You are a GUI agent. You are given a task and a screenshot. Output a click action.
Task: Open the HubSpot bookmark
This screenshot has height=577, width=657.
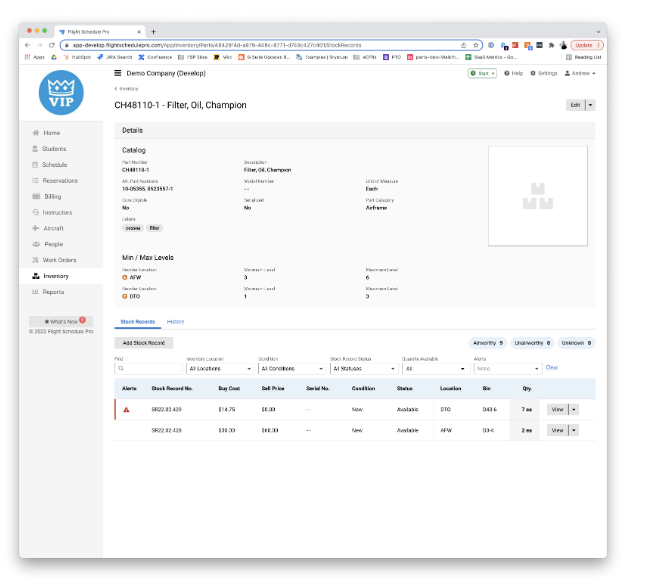pos(77,57)
